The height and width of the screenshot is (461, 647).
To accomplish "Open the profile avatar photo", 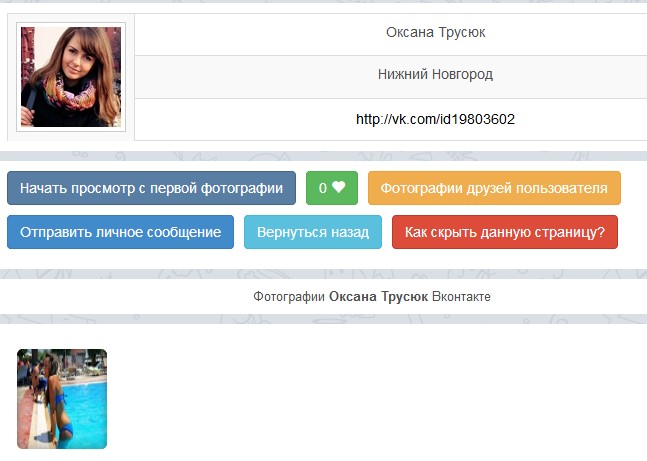I will (71, 77).
